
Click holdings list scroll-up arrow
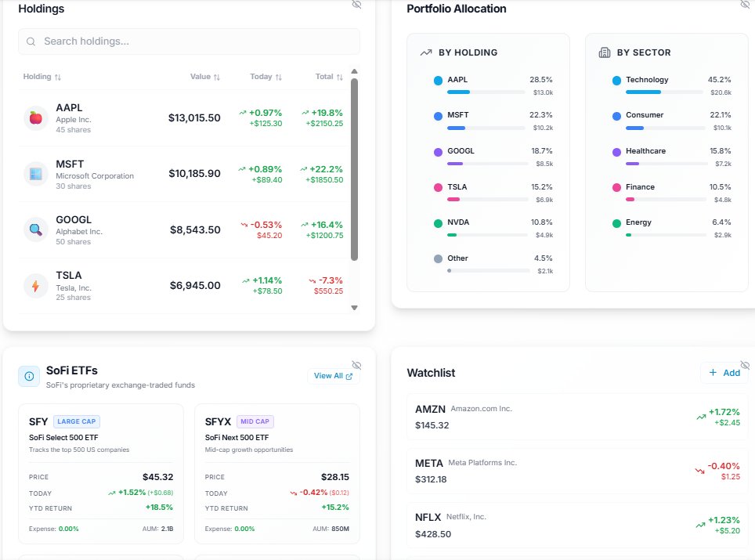click(354, 71)
